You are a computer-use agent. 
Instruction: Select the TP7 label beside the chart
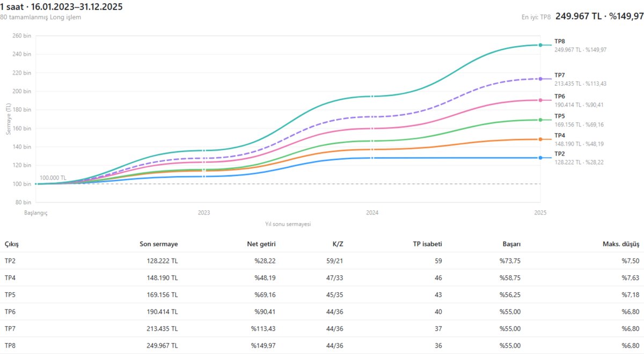click(559, 75)
